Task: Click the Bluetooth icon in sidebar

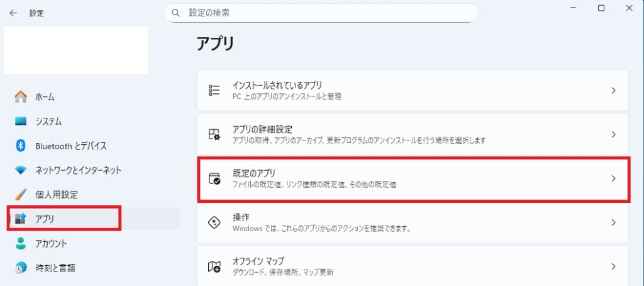Action: pos(21,146)
